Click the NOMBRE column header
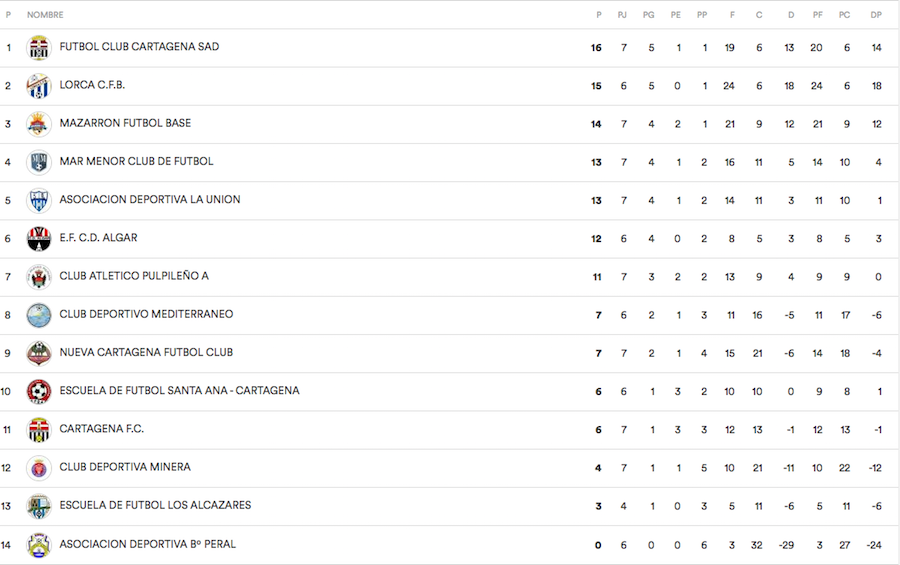The height and width of the screenshot is (565, 900). pyautogui.click(x=45, y=15)
